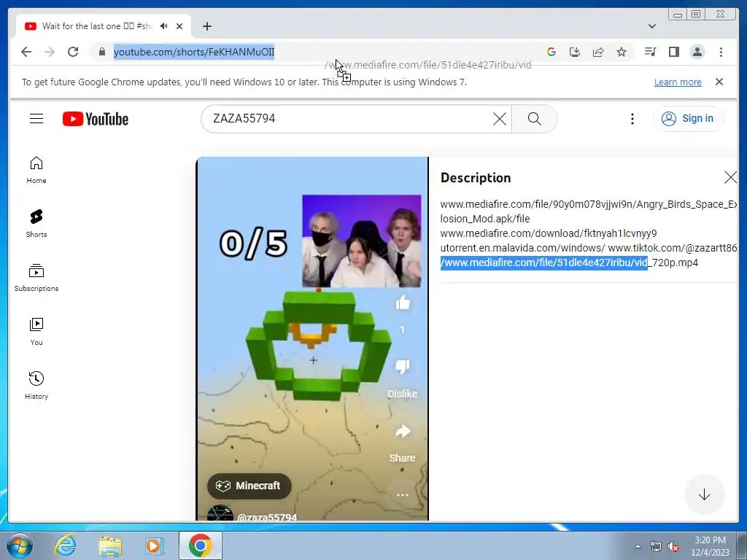Open the @zaza55794 channel
This screenshot has height=560, width=747.
(267, 517)
